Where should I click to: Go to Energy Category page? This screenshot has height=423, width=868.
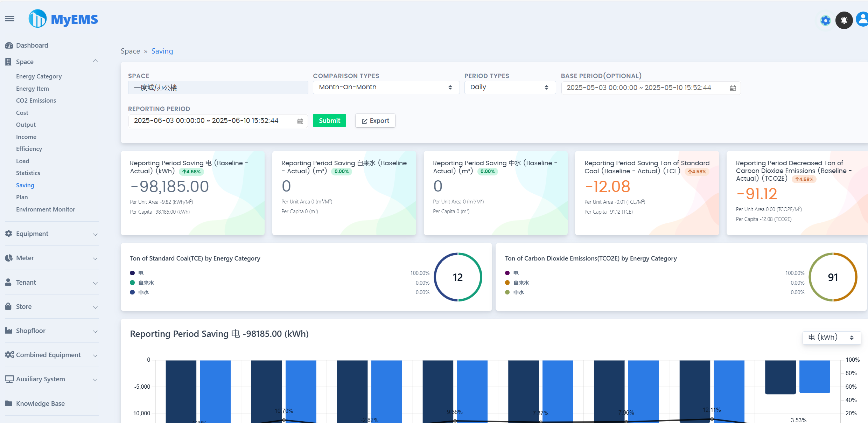pos(39,76)
